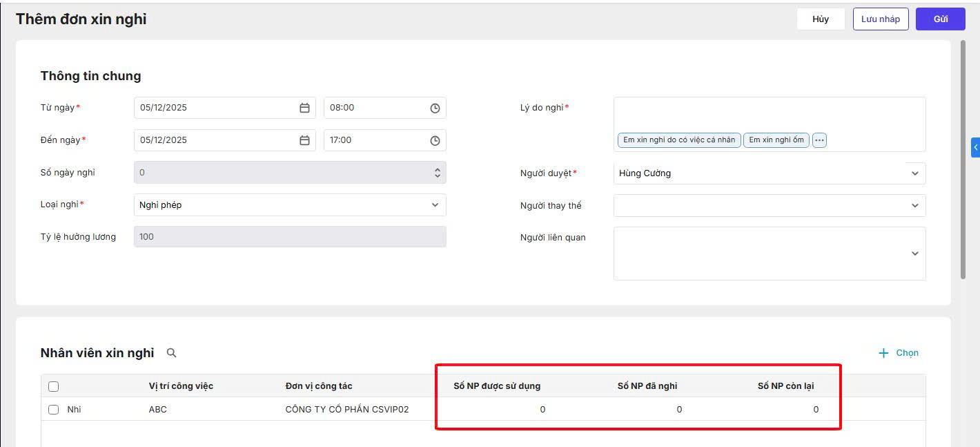Viewport: 980px width, 447px height.
Task: Click the Lưu nháp button
Action: pyautogui.click(x=880, y=19)
